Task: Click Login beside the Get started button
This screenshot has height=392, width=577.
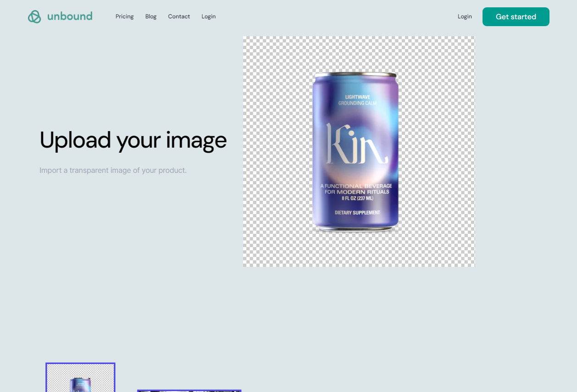Action: point(465,17)
